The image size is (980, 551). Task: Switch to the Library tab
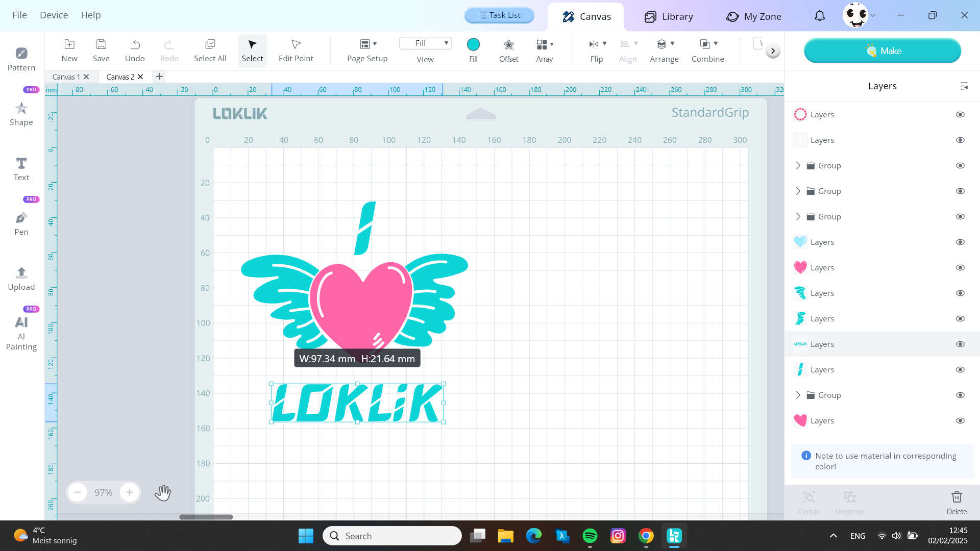(x=669, y=17)
